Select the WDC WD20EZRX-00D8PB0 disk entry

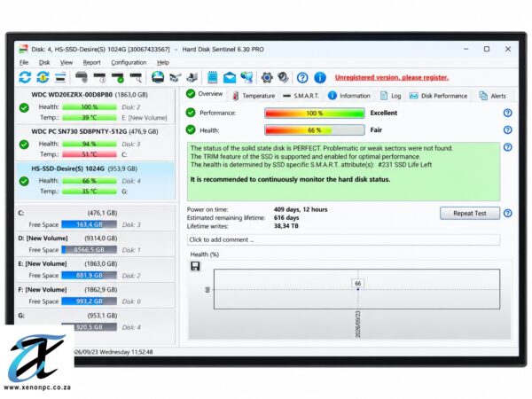(x=96, y=107)
